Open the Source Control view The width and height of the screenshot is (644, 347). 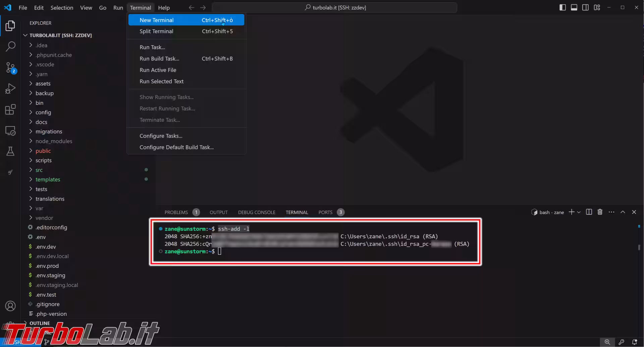coord(10,68)
